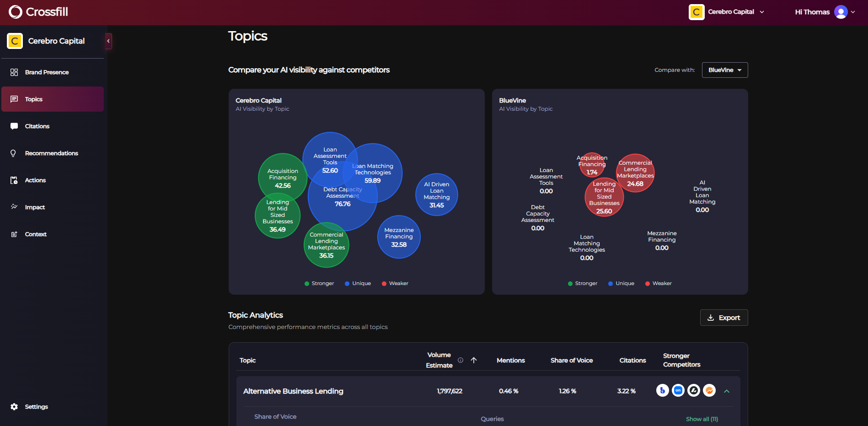
Task: Click the Lending for Mid Sized Businesses 36.49 bubble
Action: 278,216
